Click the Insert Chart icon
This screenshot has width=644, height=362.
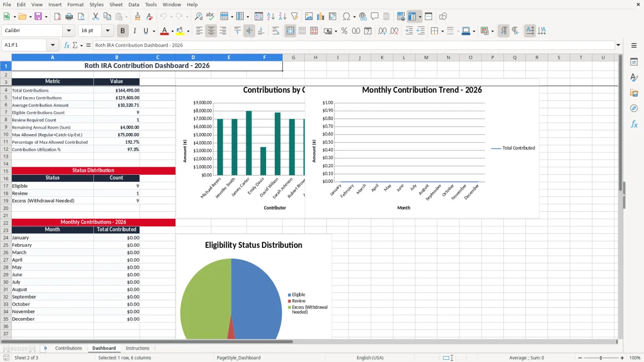click(321, 17)
